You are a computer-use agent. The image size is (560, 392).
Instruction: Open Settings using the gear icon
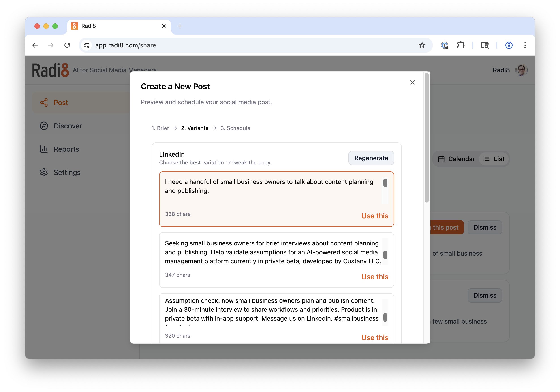point(44,172)
